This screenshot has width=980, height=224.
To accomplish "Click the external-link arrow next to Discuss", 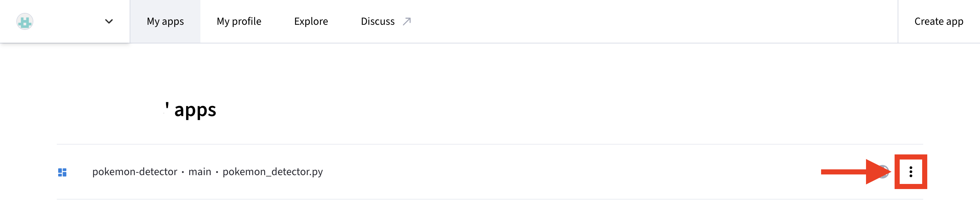I will point(407,21).
